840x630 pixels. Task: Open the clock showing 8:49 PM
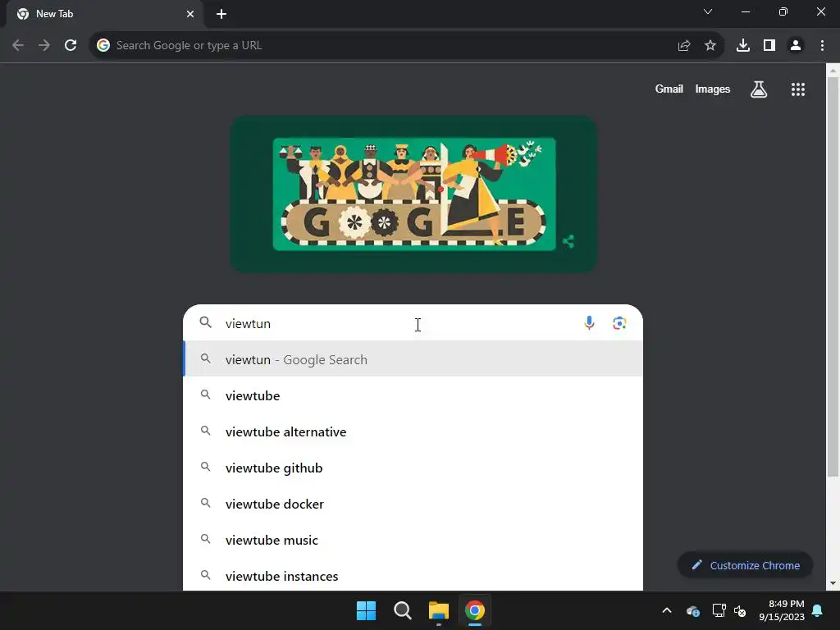click(x=782, y=610)
